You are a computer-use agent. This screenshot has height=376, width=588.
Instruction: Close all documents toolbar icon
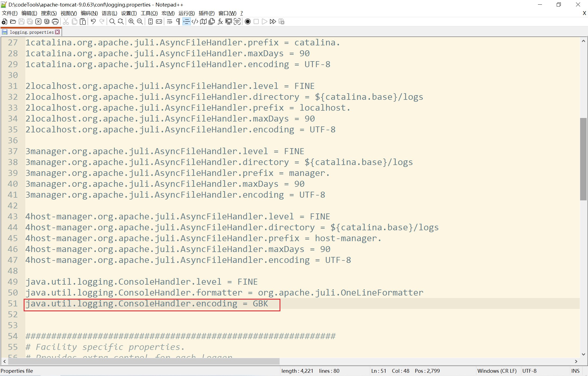[47, 22]
